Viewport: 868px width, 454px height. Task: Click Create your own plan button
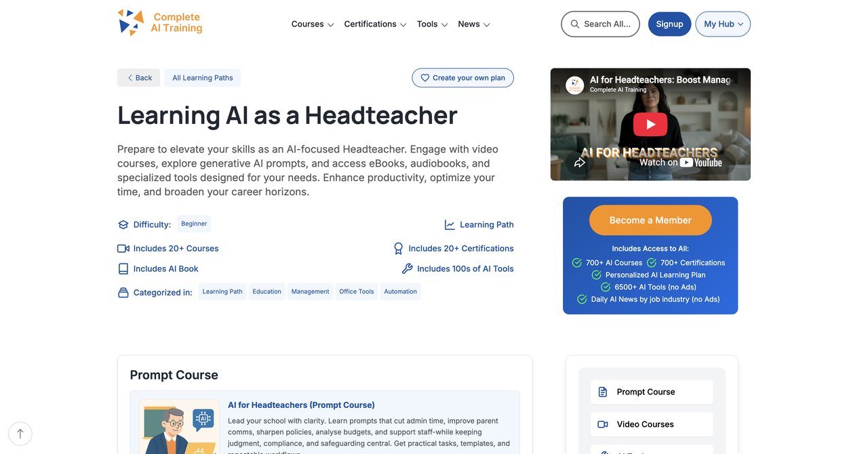click(x=462, y=78)
